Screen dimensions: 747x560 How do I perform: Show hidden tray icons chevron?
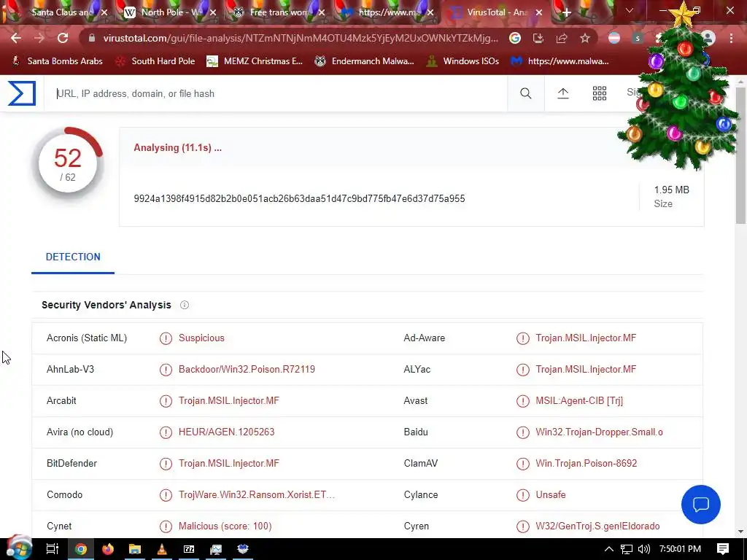pos(609,549)
